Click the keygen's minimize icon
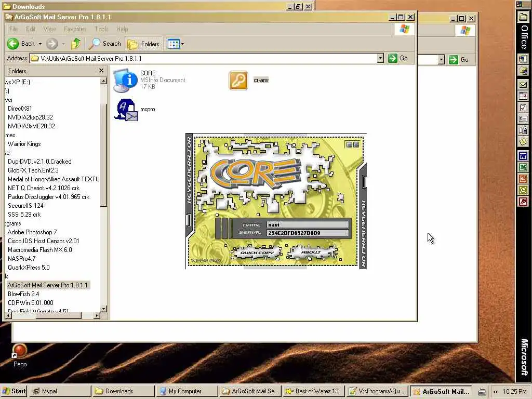 coord(349,144)
